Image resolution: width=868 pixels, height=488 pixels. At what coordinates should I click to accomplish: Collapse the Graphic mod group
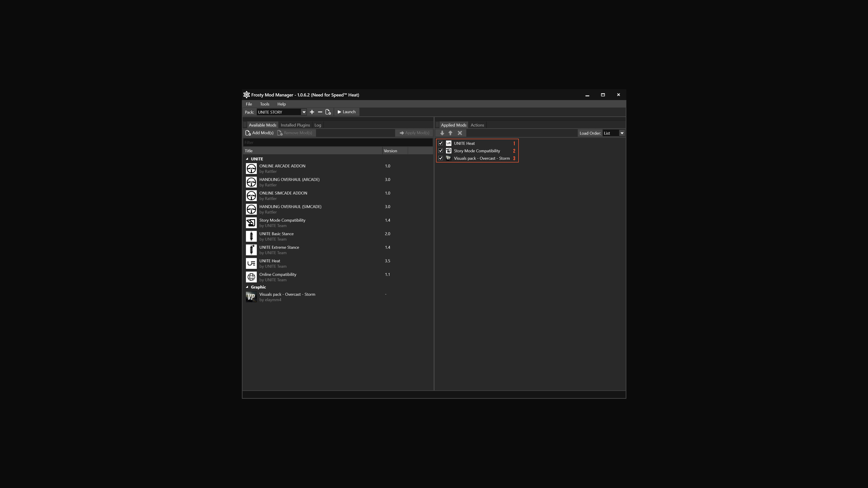[247, 287]
